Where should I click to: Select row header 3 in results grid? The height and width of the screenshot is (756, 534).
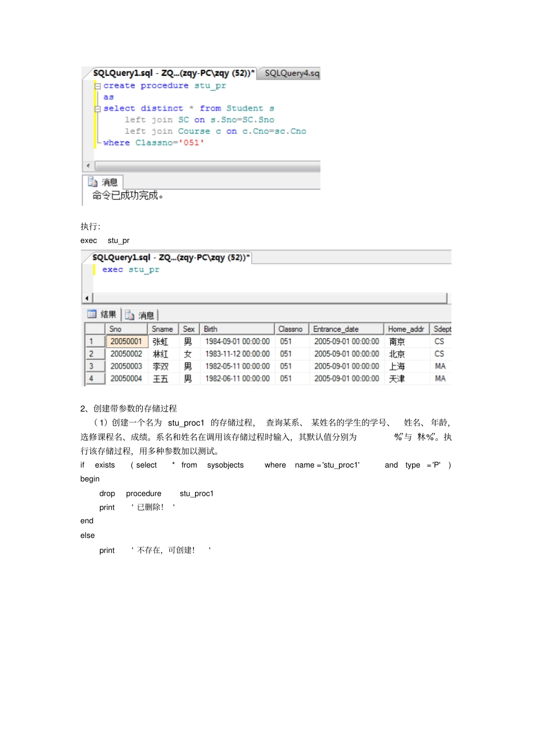95,366
